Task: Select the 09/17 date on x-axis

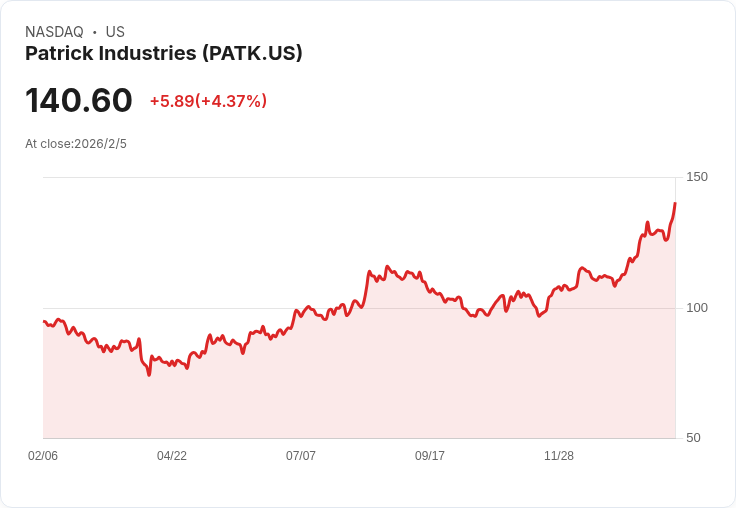Action: tap(430, 456)
